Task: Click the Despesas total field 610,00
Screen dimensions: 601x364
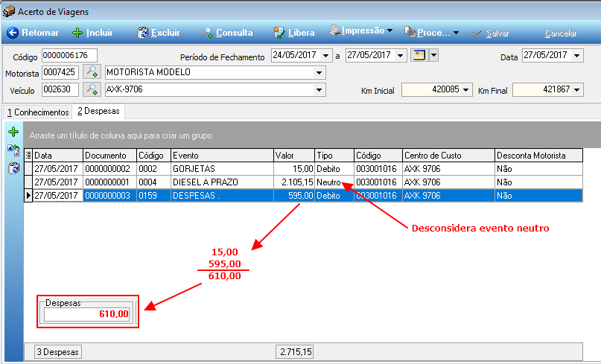Action: (86, 314)
